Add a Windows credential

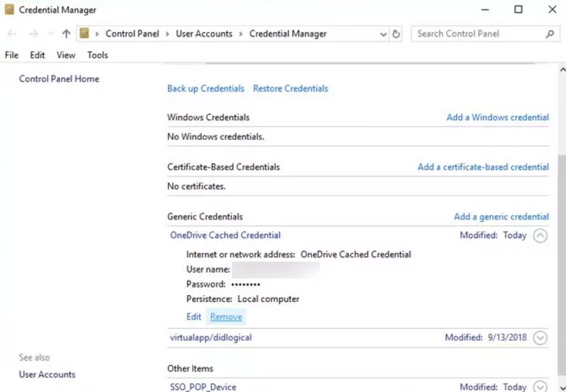[x=498, y=117]
